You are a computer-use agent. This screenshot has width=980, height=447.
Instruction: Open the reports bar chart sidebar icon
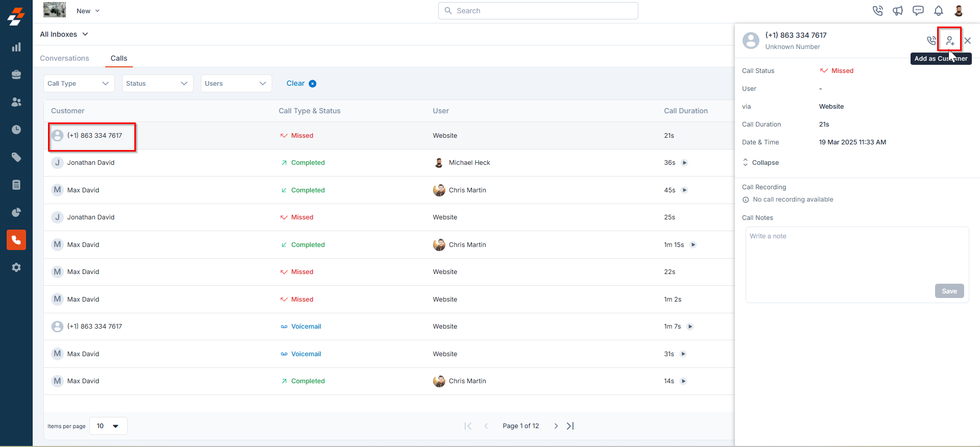[16, 47]
